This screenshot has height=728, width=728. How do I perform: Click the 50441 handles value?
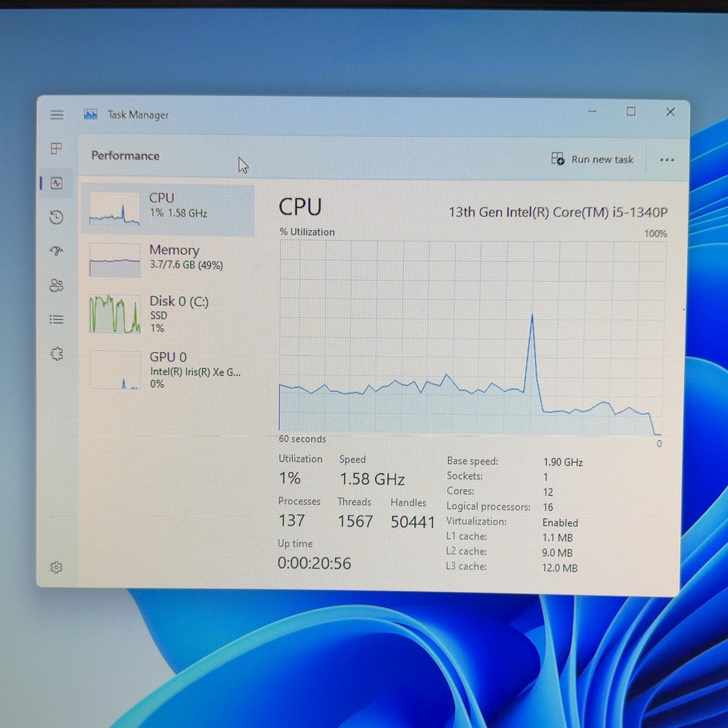point(413,522)
